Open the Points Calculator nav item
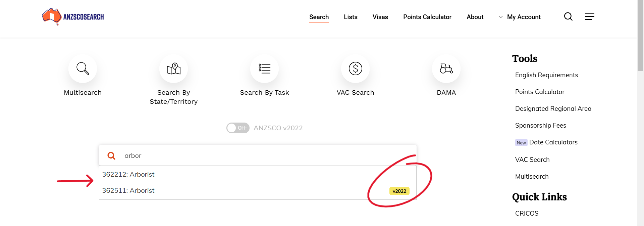The image size is (644, 226). [427, 17]
